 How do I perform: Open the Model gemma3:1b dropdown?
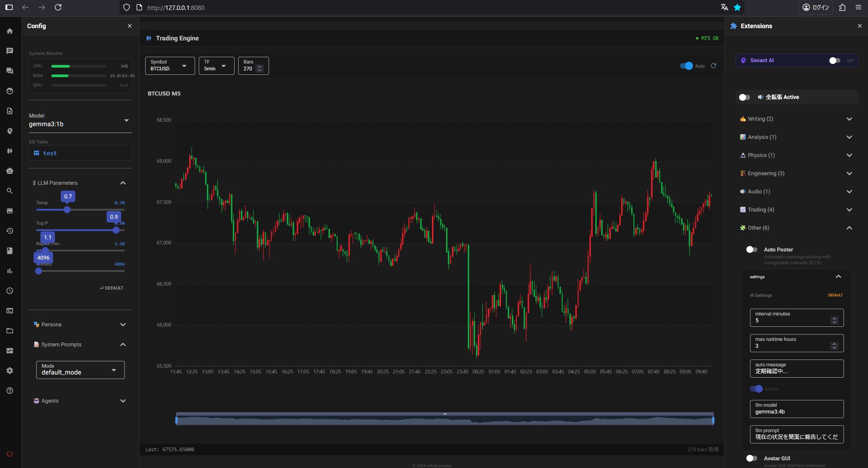pyautogui.click(x=80, y=121)
